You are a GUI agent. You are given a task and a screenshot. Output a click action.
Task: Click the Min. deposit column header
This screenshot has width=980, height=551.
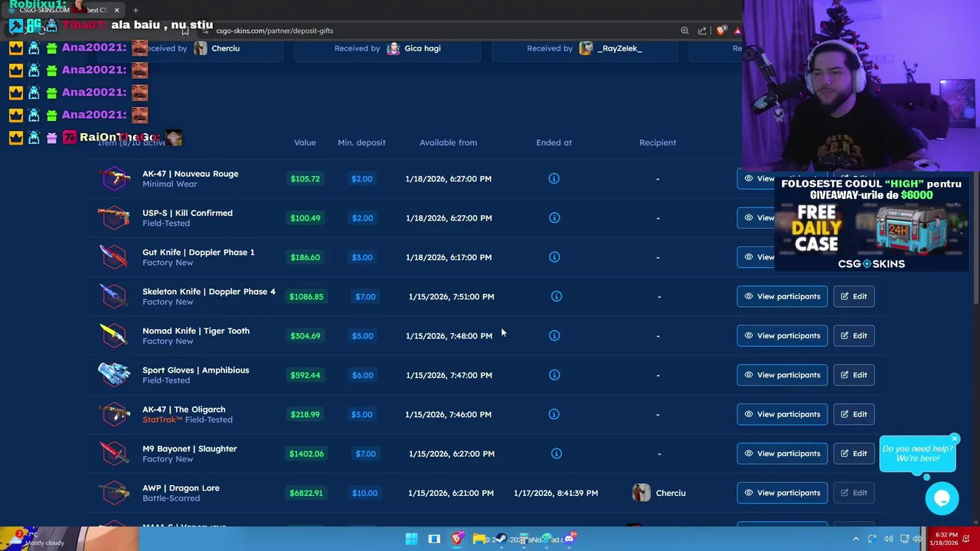361,142
